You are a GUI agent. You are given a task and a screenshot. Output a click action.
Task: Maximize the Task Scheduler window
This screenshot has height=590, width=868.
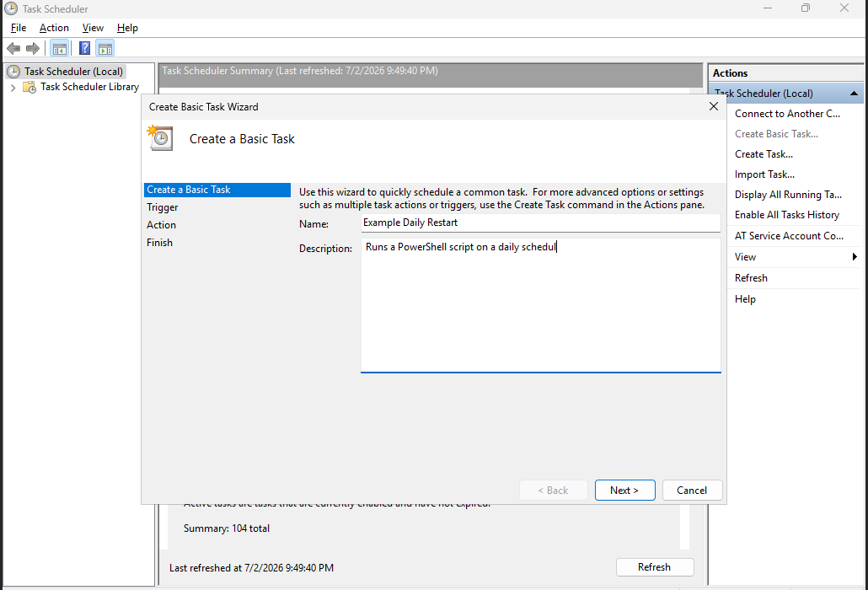806,8
